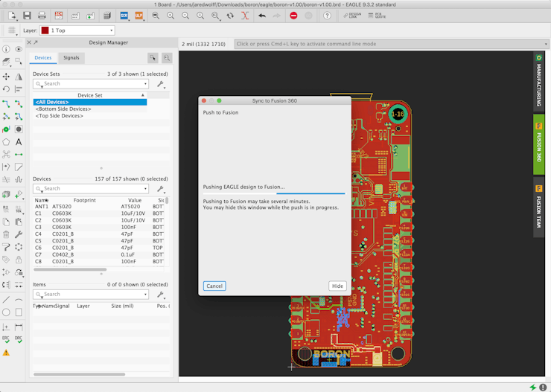Select the Move tool in left toolbar
Viewport: 551px width, 392px height.
[x=6, y=77]
